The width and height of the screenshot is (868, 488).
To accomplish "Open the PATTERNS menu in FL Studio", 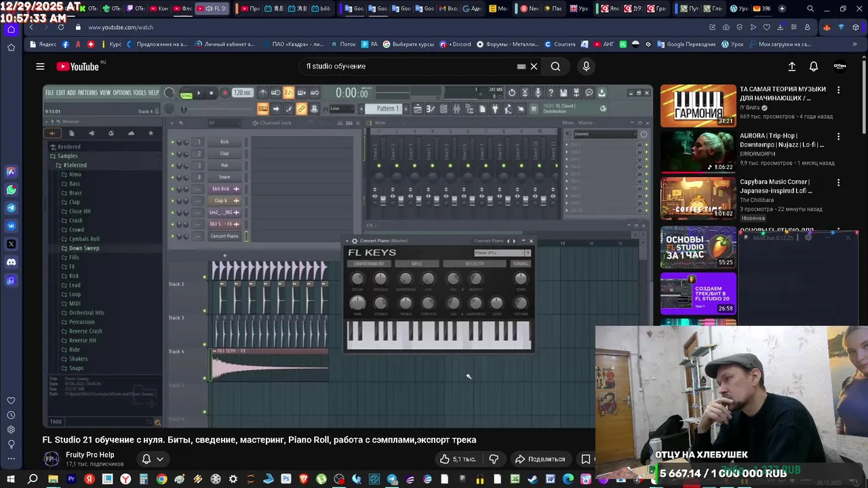I will [x=87, y=93].
